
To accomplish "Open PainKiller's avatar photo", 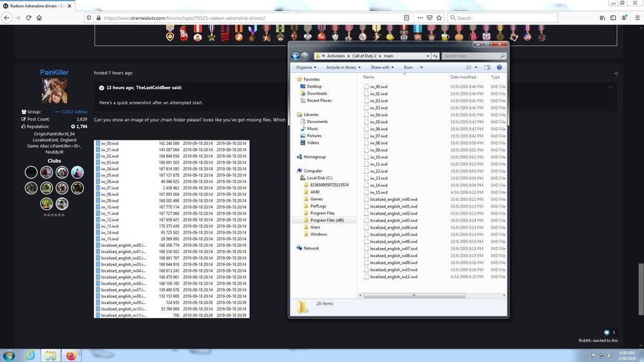I will [x=54, y=91].
